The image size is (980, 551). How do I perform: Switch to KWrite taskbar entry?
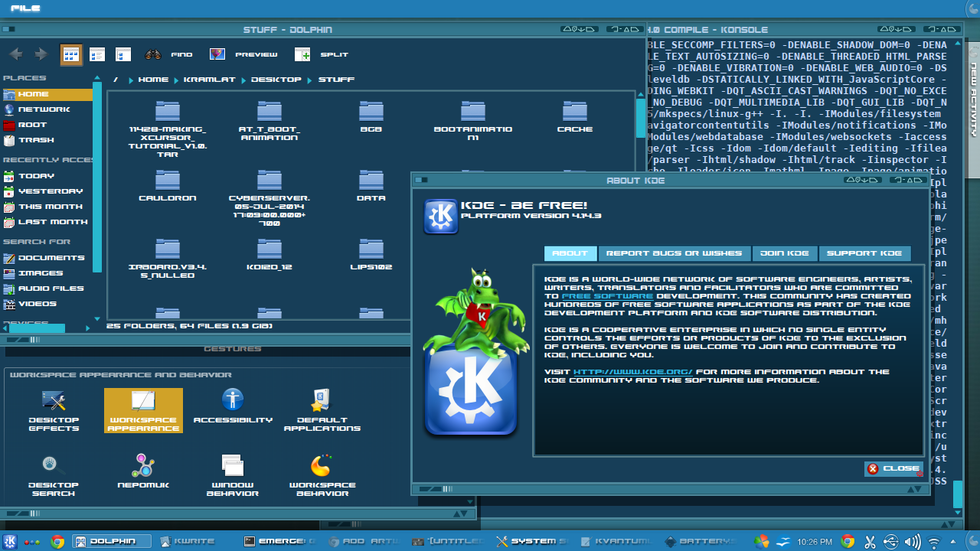pos(194,541)
